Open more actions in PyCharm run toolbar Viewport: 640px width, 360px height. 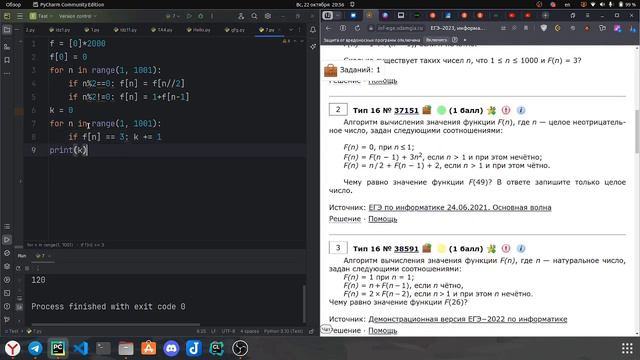[x=212, y=16]
